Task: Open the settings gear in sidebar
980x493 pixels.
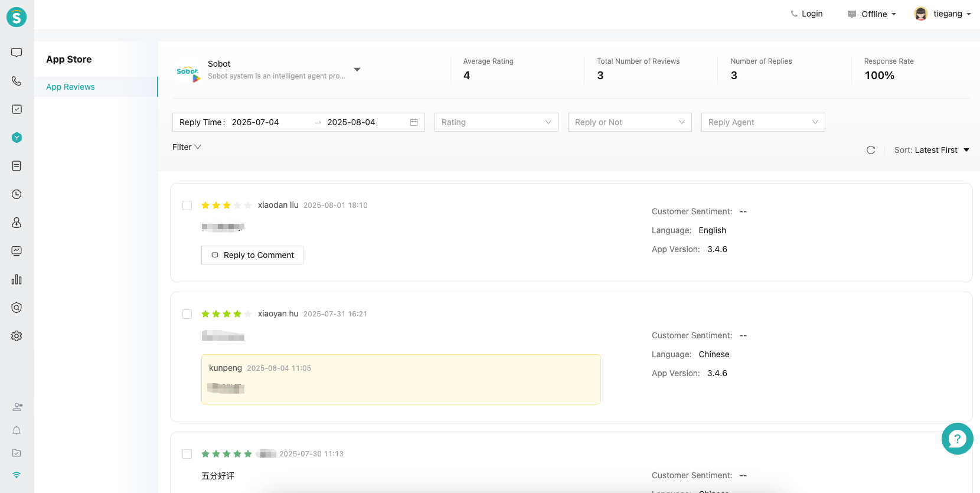Action: (17, 336)
